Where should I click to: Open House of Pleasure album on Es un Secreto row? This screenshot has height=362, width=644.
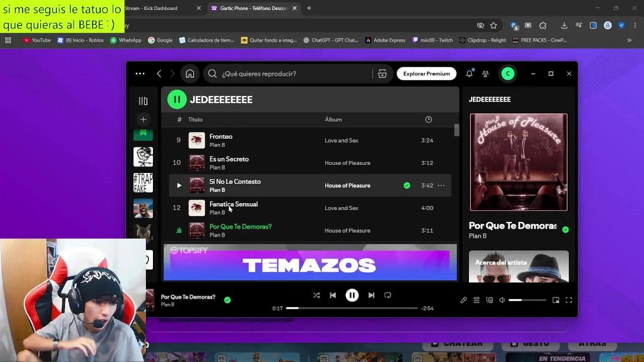click(x=347, y=163)
